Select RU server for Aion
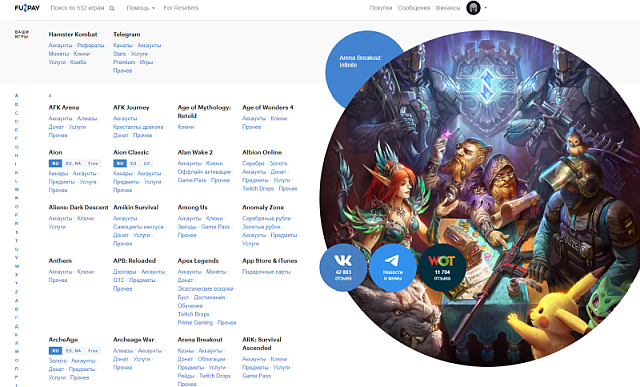 tap(55, 163)
